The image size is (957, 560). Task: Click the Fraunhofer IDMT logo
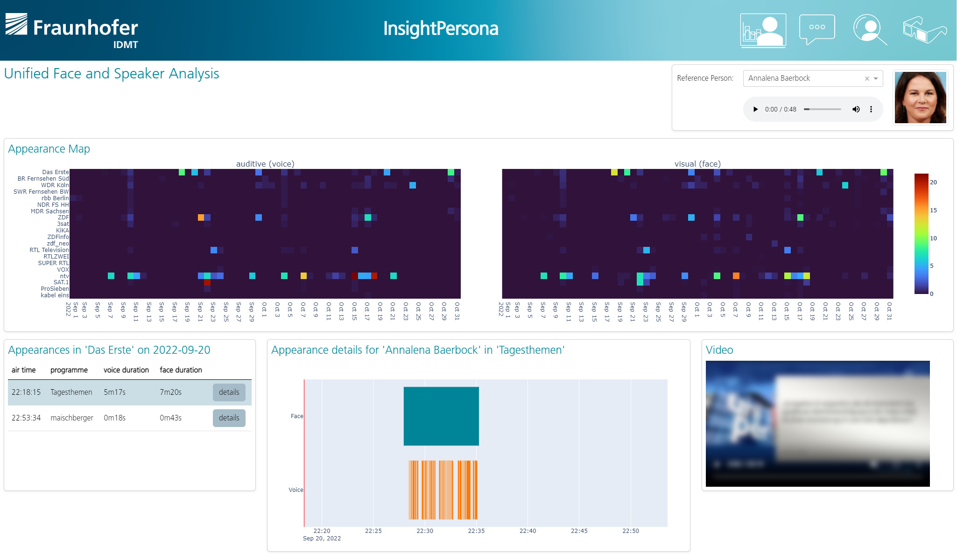point(72,30)
